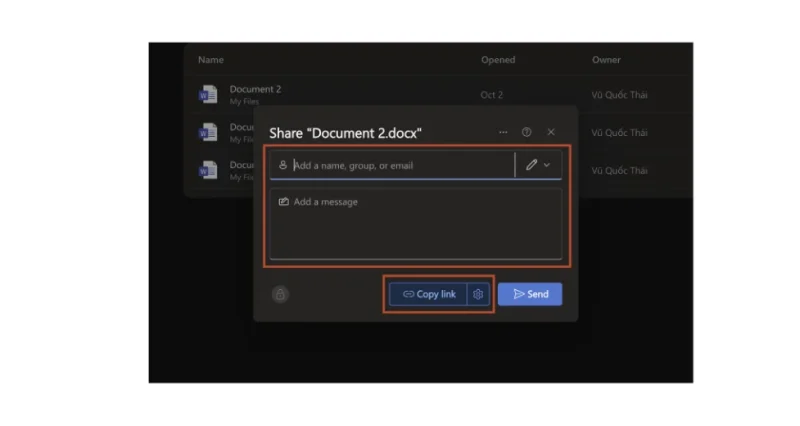The width and height of the screenshot is (800, 426).
Task: Close the Share dialog
Action: 551,132
